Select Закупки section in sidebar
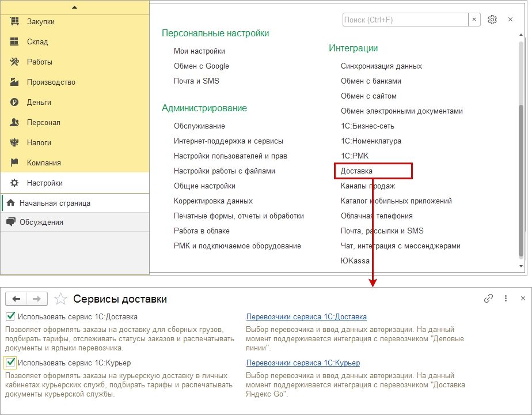 coord(75,21)
